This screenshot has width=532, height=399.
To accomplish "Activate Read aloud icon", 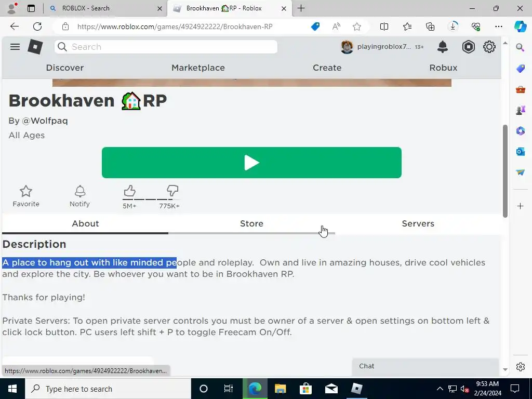I will click(x=336, y=26).
